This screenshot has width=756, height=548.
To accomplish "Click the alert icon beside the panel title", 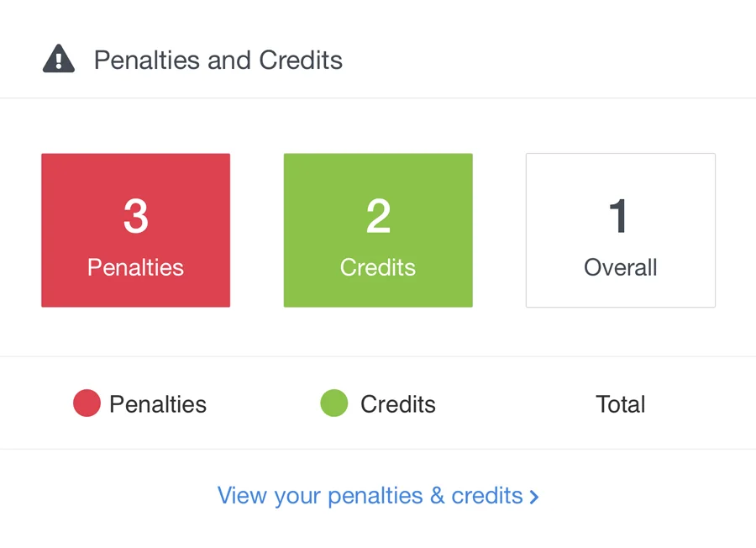I will pos(57,58).
